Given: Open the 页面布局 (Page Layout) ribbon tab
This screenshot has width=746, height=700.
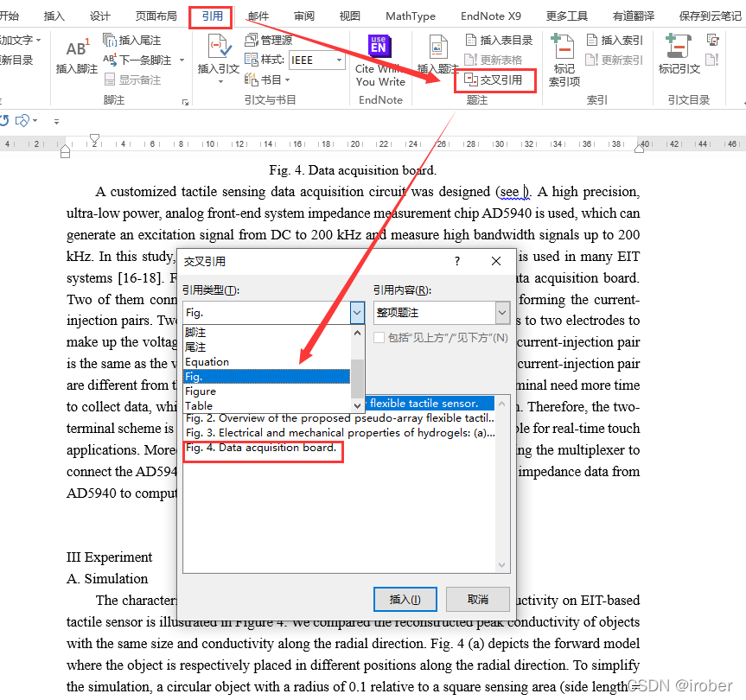Looking at the screenshot, I should click(156, 16).
